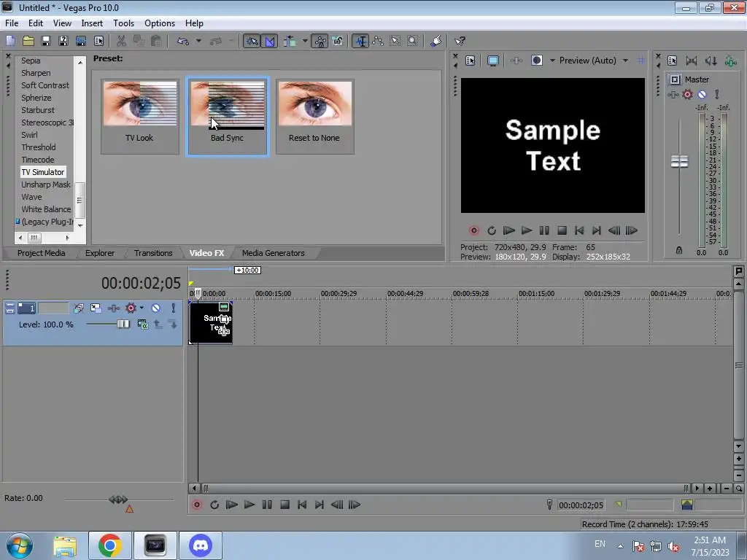Screen dimensions: 747x560
Task: Switch to the Project Media tab
Action: (41, 253)
